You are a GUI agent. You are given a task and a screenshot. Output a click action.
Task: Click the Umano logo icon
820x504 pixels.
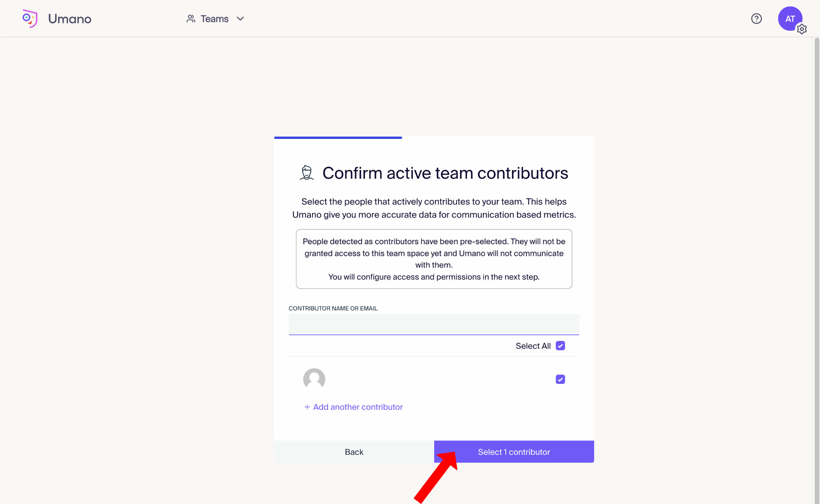pyautogui.click(x=30, y=18)
